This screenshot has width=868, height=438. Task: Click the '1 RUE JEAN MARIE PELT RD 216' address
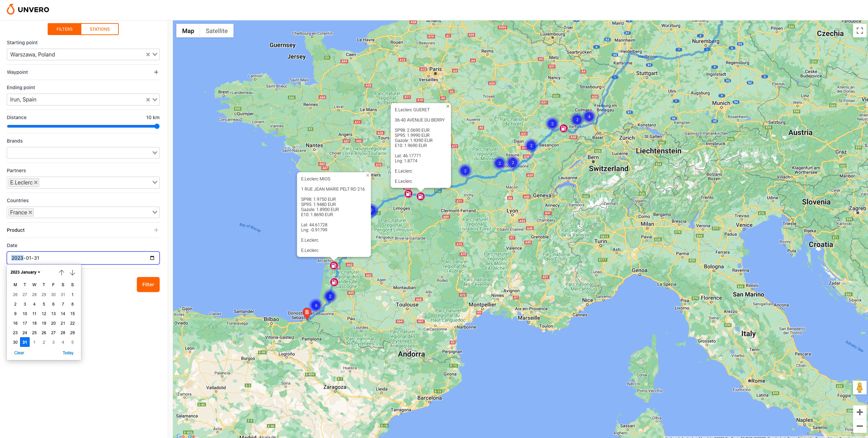pyautogui.click(x=333, y=189)
